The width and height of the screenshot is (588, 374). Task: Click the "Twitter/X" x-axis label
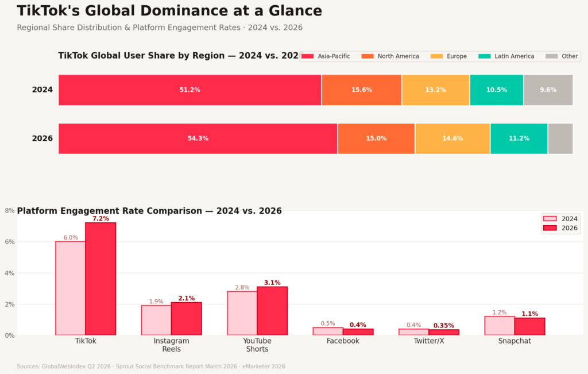(x=429, y=341)
